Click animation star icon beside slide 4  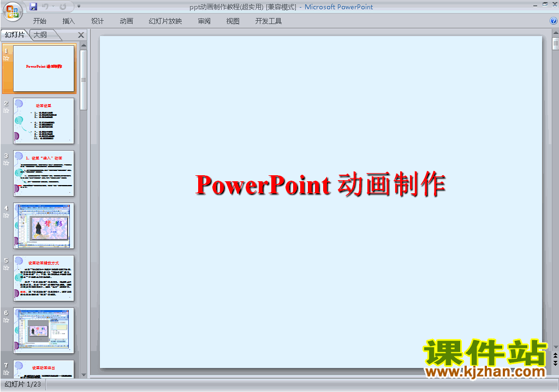[x=6, y=216]
